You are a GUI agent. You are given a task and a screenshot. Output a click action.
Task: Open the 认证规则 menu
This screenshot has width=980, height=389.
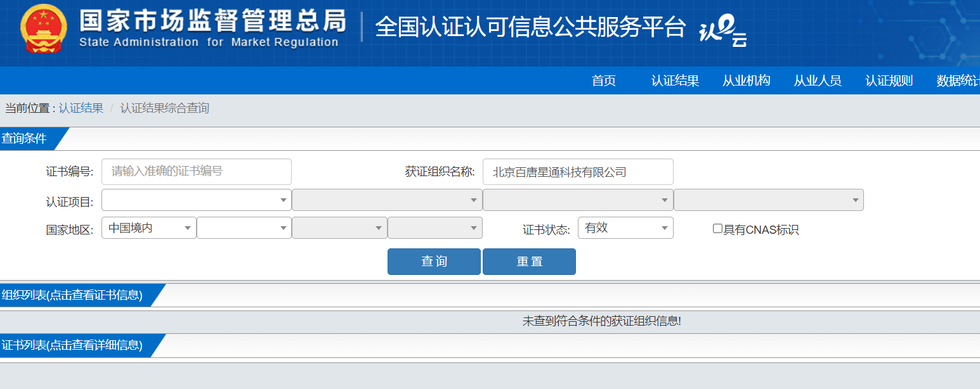pos(889,80)
